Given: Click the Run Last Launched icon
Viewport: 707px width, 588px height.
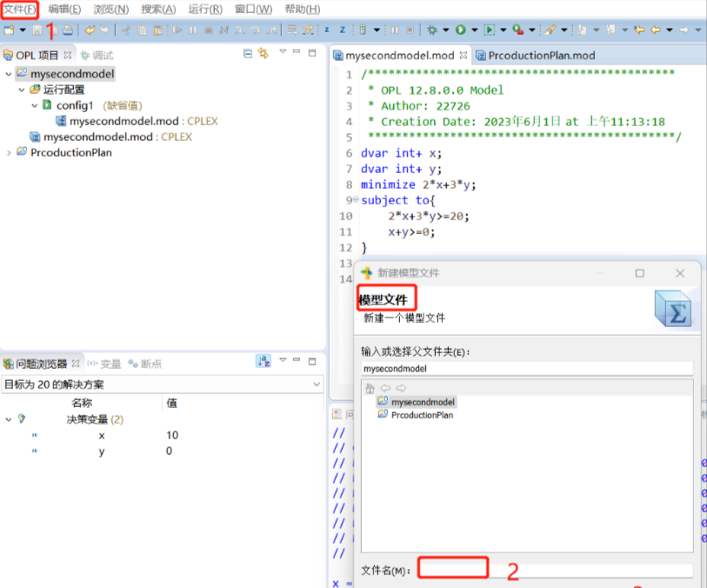Looking at the screenshot, I should pos(489,30).
